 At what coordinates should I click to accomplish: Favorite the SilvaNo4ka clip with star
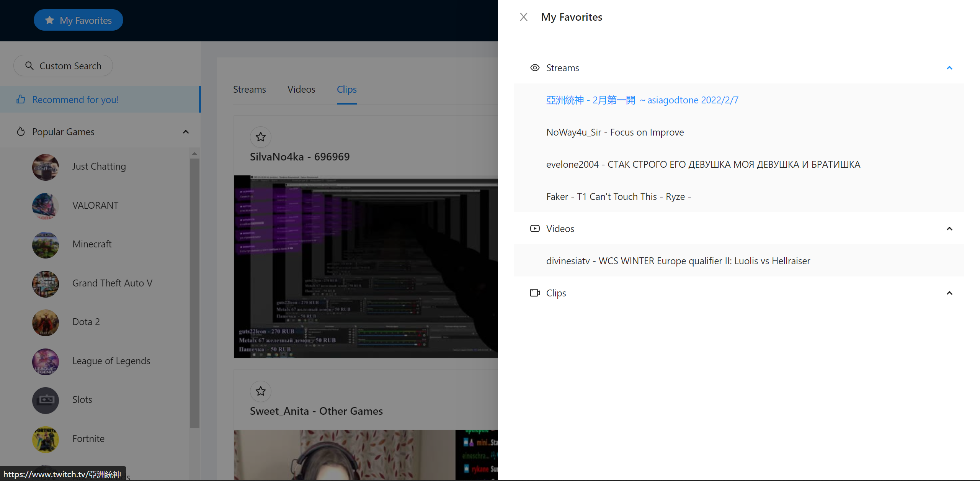point(261,137)
